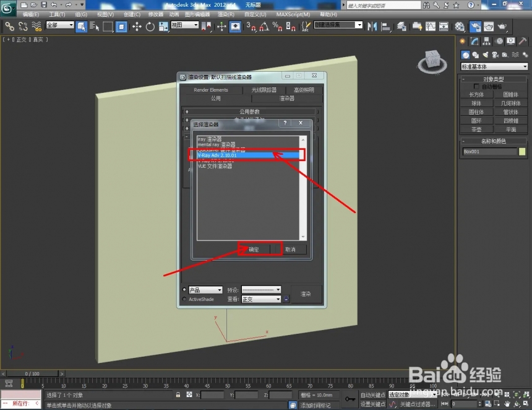The height and width of the screenshot is (410, 532).
Task: Toggle the Set Key mode button
Action: [372, 404]
